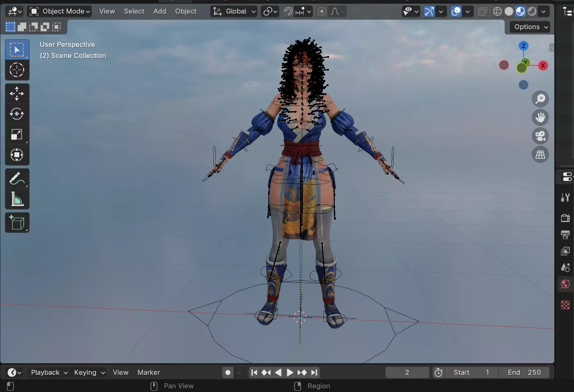Open the editor type dropdown in viewport
Screen dimensions: 574x392
coord(15,11)
